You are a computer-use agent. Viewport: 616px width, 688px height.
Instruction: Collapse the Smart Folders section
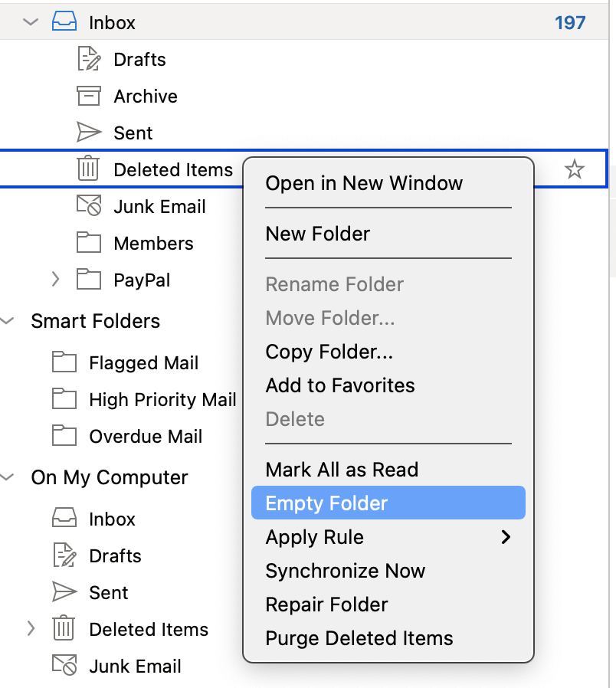7,321
